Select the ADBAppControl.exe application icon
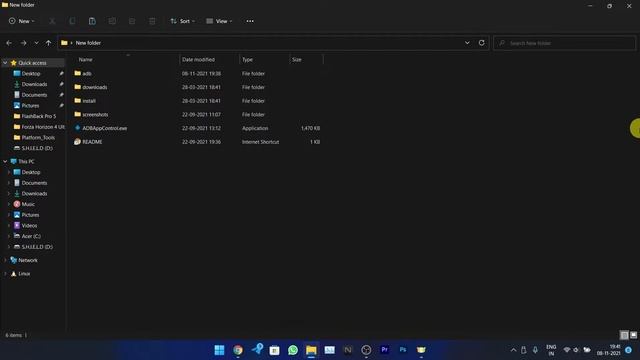Image resolution: width=640 pixels, height=360 pixels. coord(78,128)
